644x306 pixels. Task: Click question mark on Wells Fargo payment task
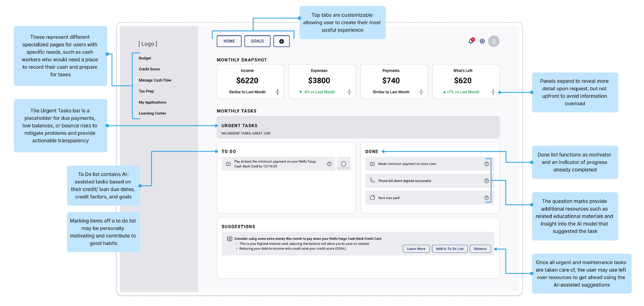pos(329,164)
